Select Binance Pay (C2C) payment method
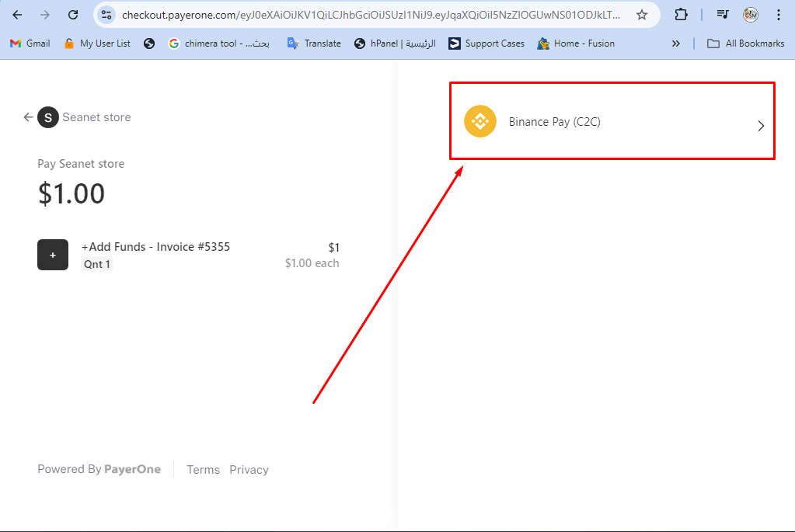Image resolution: width=795 pixels, height=532 pixels. click(x=612, y=121)
